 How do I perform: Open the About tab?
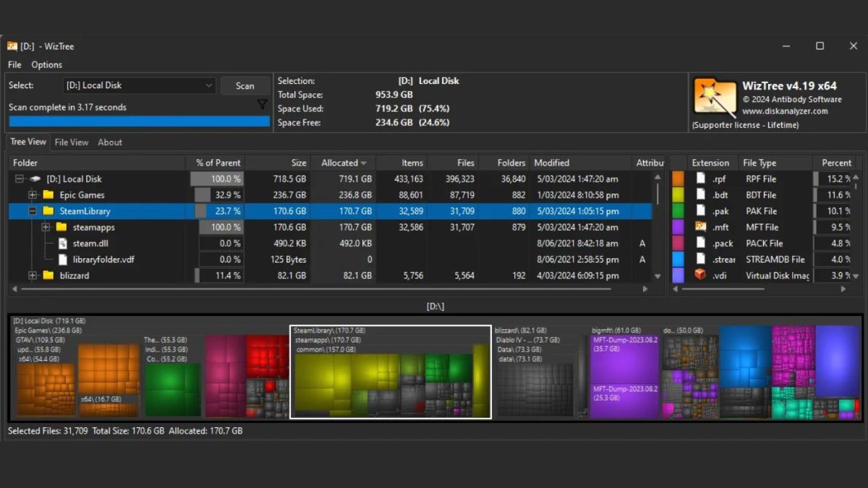110,142
